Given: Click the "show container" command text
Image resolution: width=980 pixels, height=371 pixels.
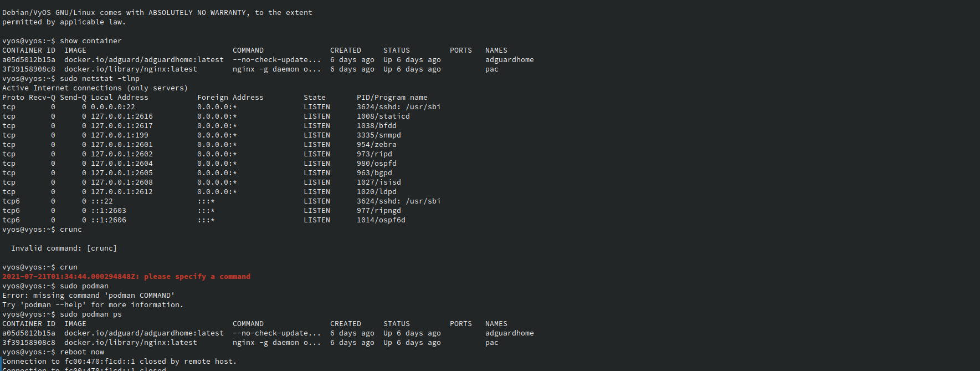Looking at the screenshot, I should pyautogui.click(x=90, y=41).
